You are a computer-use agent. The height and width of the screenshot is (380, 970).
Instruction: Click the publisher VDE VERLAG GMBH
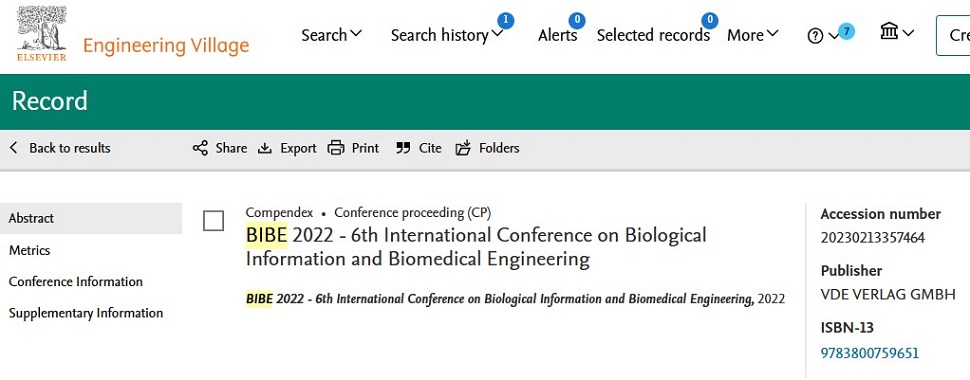pos(888,295)
